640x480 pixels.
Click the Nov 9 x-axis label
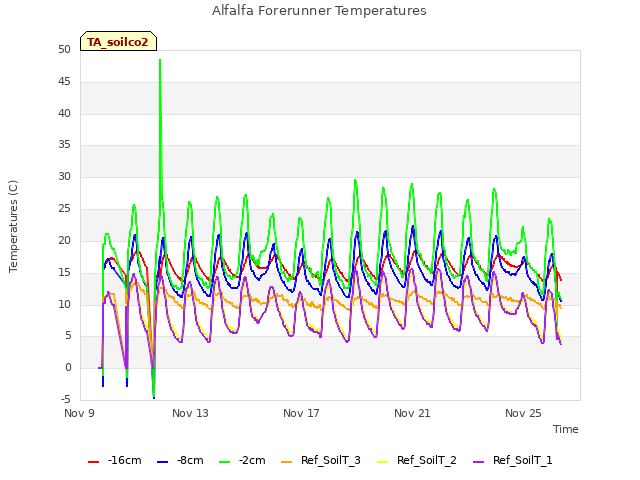click(79, 413)
